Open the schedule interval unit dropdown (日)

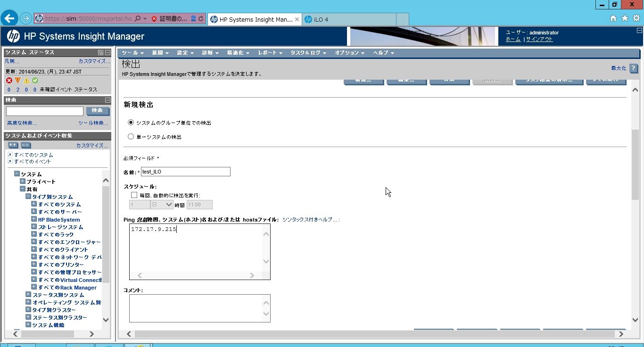(162, 205)
